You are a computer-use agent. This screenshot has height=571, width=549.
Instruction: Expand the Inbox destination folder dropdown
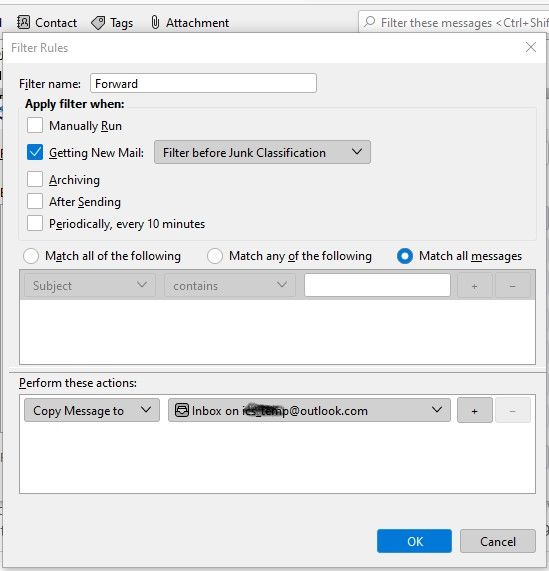[309, 410]
